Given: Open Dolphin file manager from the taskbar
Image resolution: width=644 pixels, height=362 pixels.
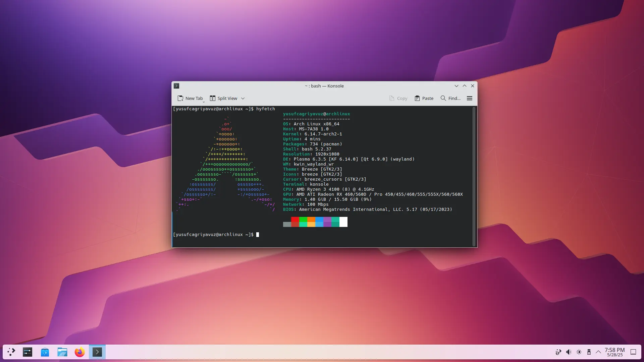Looking at the screenshot, I should tap(62, 352).
